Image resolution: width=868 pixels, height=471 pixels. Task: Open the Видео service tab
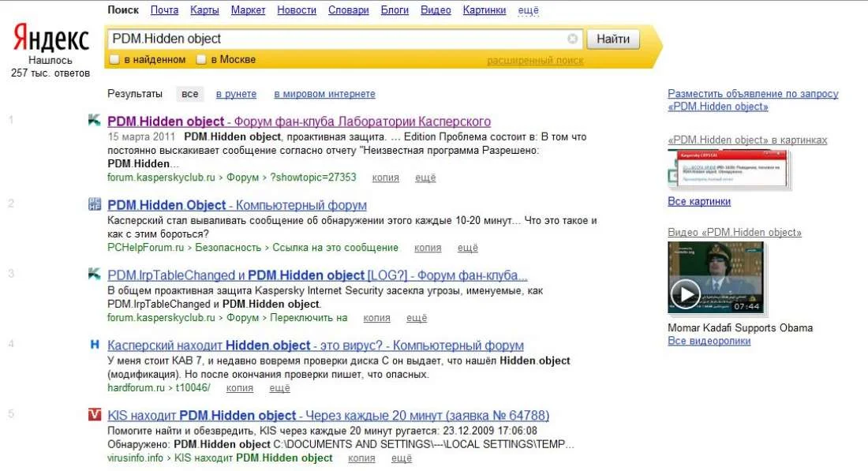[436, 10]
